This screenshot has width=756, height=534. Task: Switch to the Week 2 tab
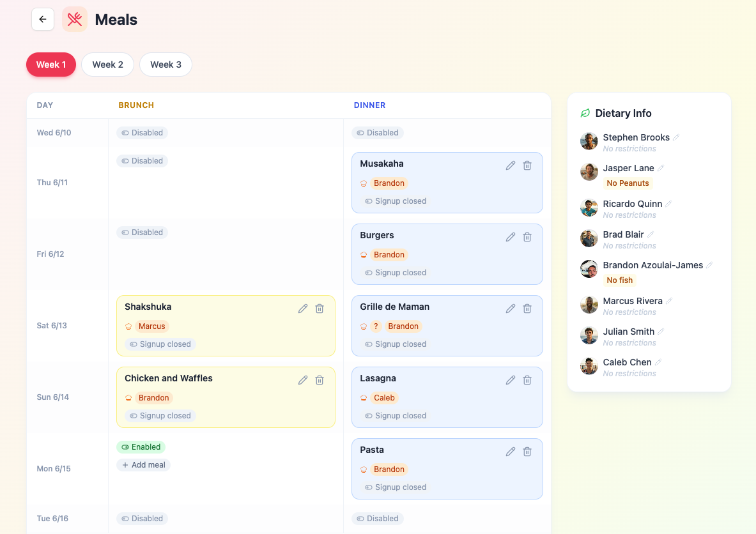pyautogui.click(x=107, y=65)
